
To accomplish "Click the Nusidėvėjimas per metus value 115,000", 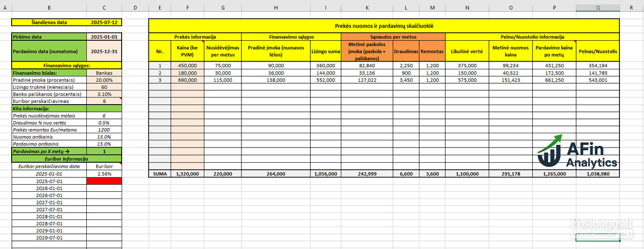I will point(223,80).
